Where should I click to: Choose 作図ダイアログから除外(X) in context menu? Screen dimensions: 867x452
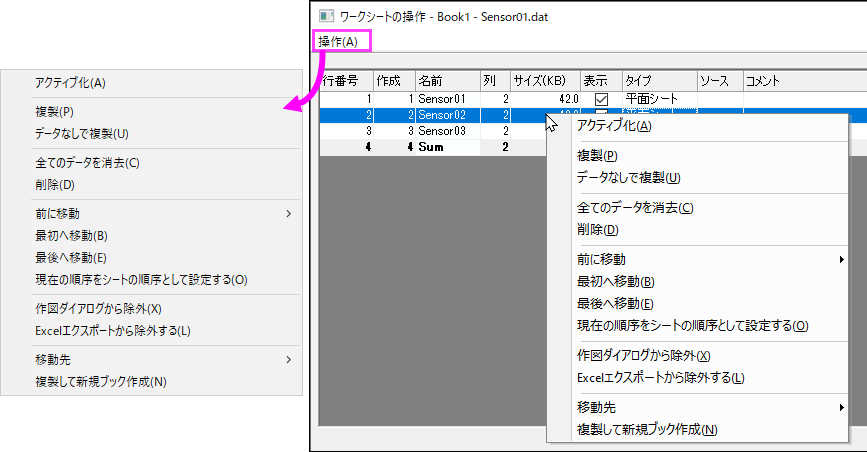click(x=644, y=356)
